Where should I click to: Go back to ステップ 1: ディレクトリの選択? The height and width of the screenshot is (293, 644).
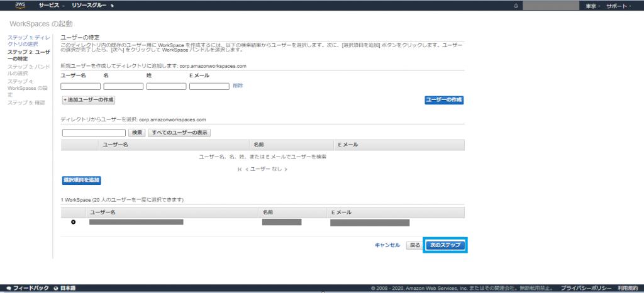(29, 41)
